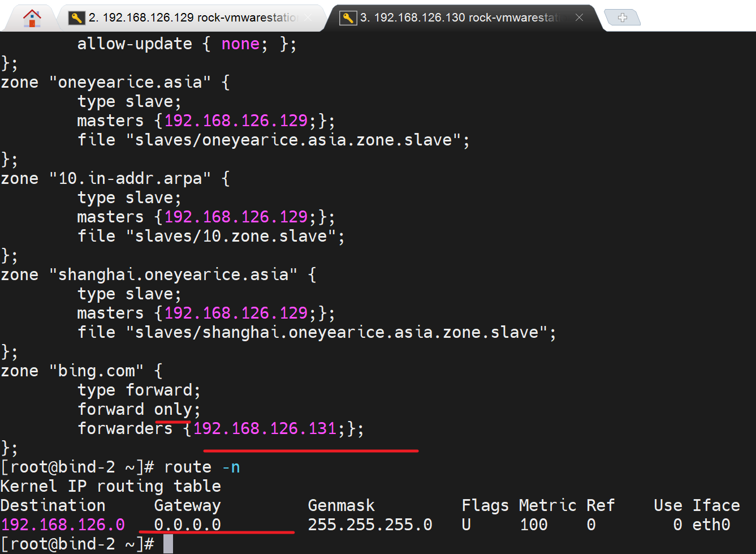This screenshot has width=756, height=554.
Task: Open a new session tab with plus button
Action: [x=622, y=18]
